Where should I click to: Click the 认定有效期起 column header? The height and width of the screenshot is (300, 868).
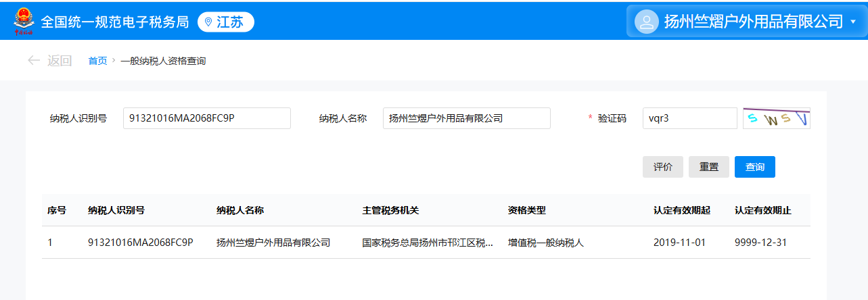[681, 210]
